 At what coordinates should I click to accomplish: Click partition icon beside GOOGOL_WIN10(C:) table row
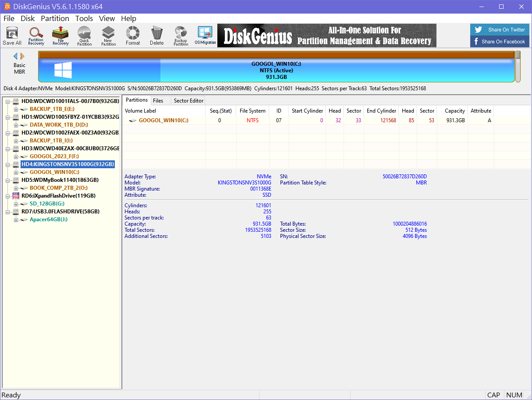click(x=132, y=120)
